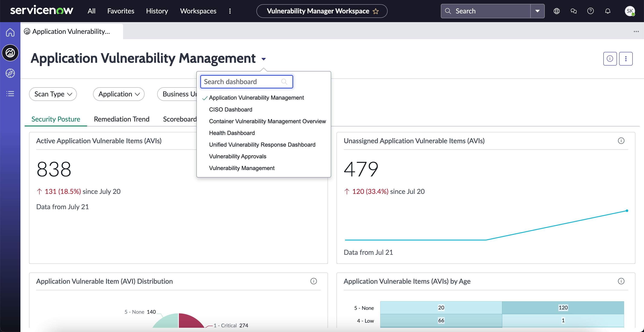Viewport: 644px width, 332px height.
Task: Click the 5 - None bar showing 120
Action: pyautogui.click(x=563, y=308)
